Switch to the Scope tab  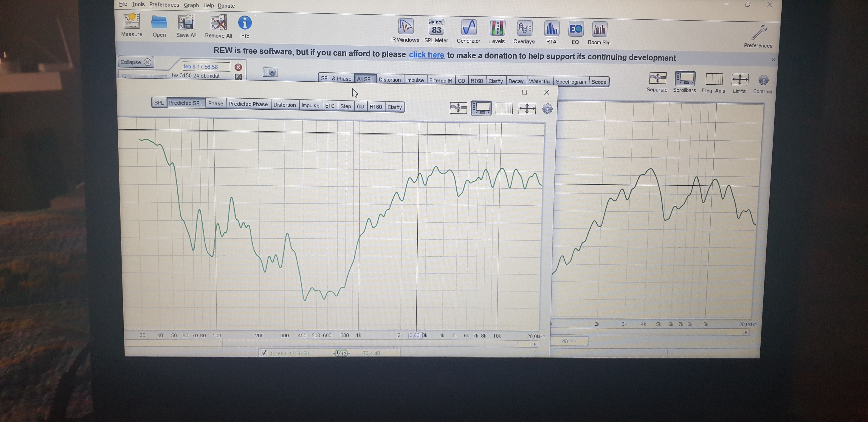click(x=599, y=82)
